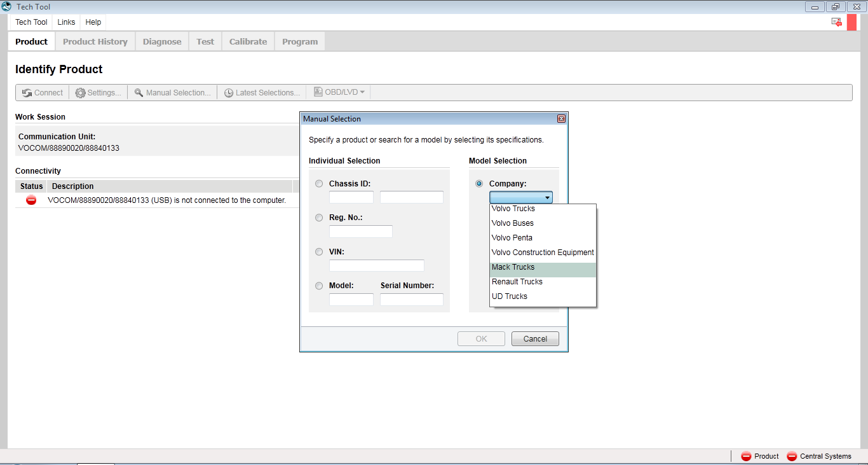This screenshot has height=465, width=868.
Task: Click the notification icon in top-right corner
Action: (x=837, y=22)
